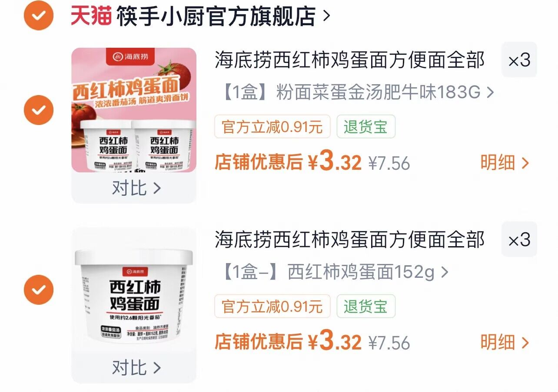Open 明细 price details for first item

click(505, 163)
